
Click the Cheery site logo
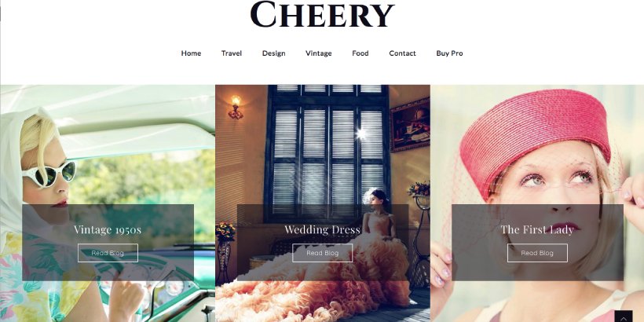[322, 14]
